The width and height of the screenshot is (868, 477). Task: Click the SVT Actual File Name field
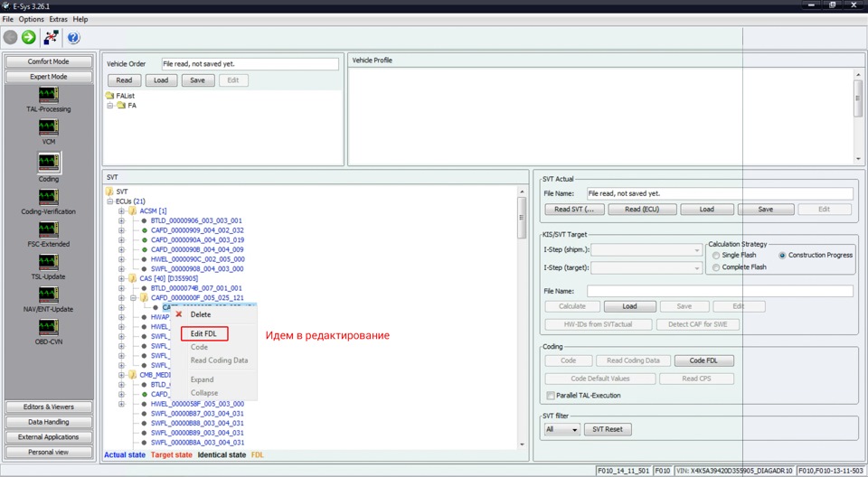720,193
